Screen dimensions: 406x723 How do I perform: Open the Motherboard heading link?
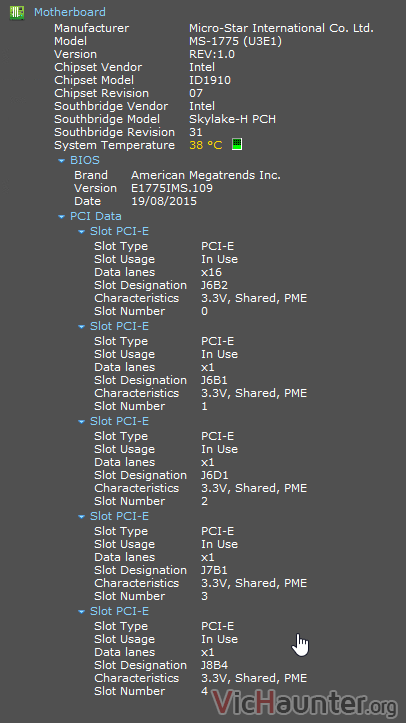70,12
